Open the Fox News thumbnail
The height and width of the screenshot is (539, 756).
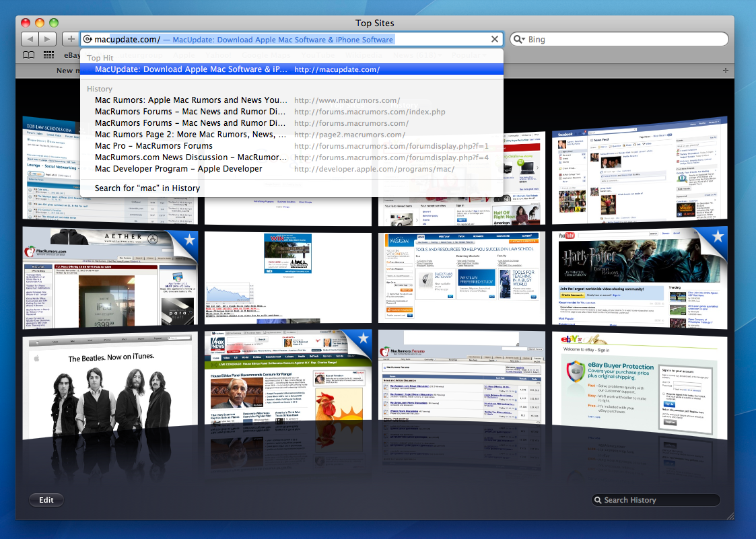[288, 378]
